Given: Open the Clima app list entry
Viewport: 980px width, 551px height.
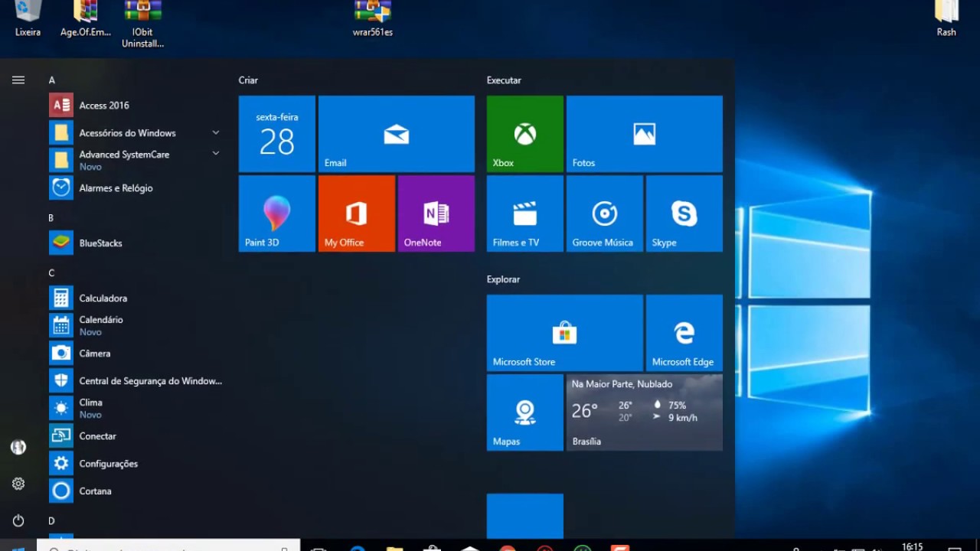Looking at the screenshot, I should tap(135, 409).
